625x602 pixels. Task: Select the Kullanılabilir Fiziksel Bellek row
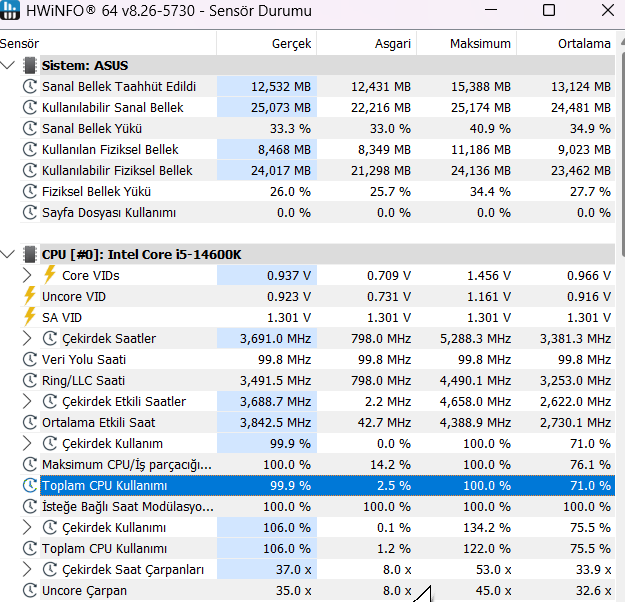[317, 170]
